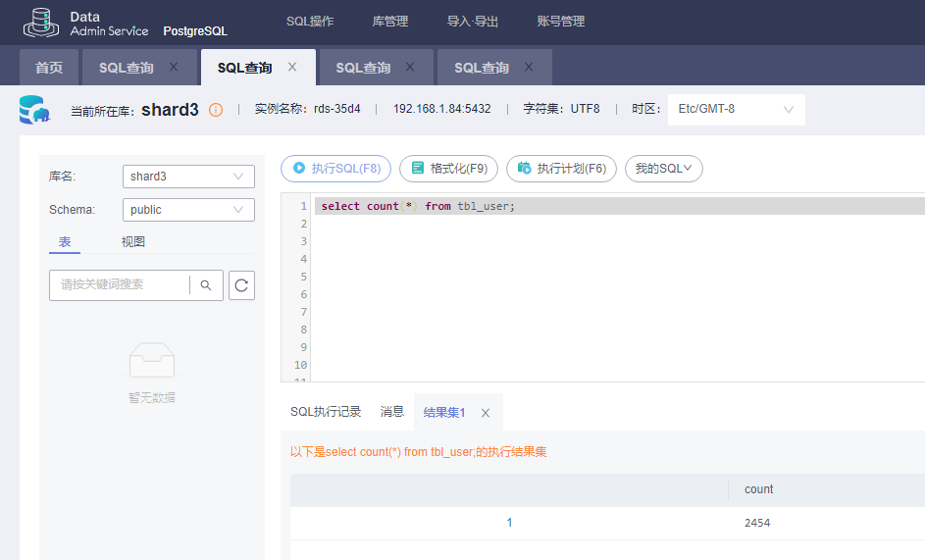925x560 pixels.
Task: Click the 执行计划(F6) button
Action: click(x=562, y=169)
